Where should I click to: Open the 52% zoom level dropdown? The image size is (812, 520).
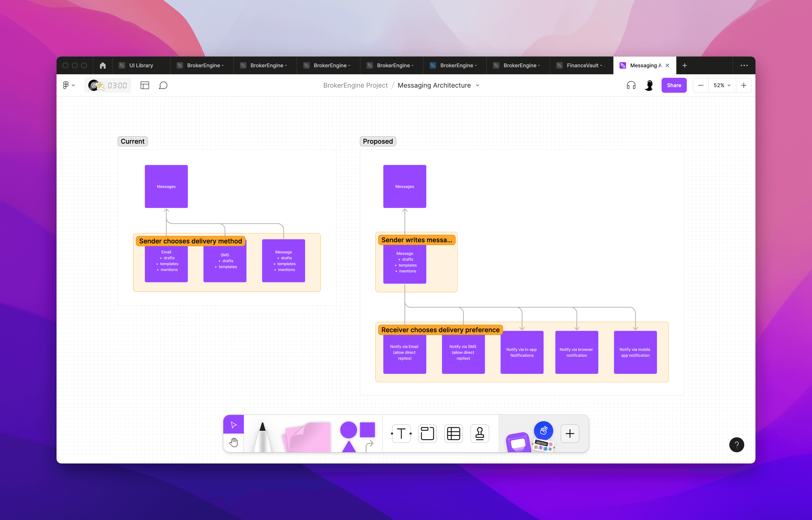pos(722,85)
